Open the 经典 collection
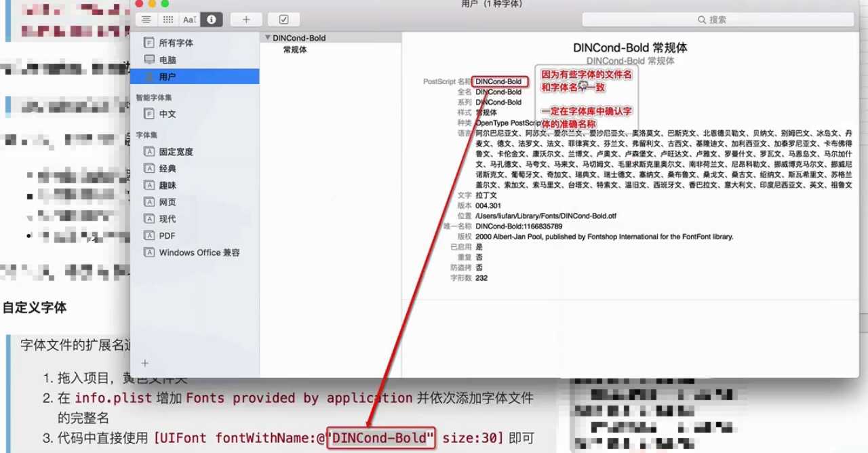 tap(167, 168)
